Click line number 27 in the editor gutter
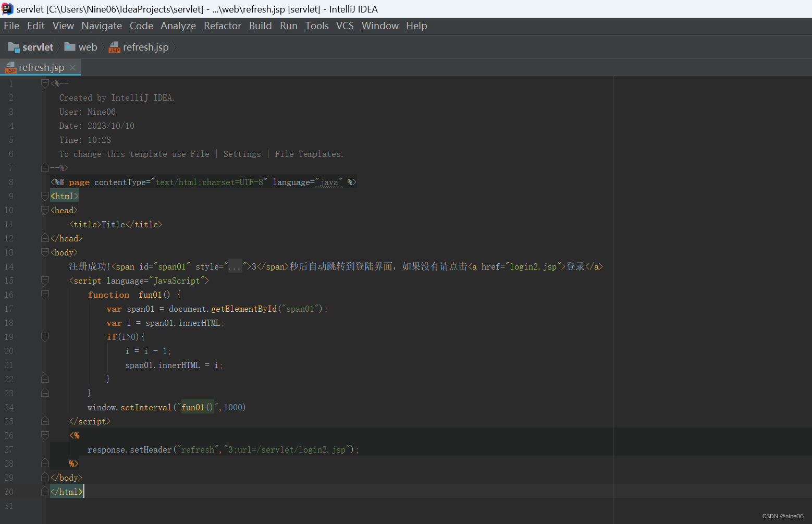The width and height of the screenshot is (812, 524). 9,449
